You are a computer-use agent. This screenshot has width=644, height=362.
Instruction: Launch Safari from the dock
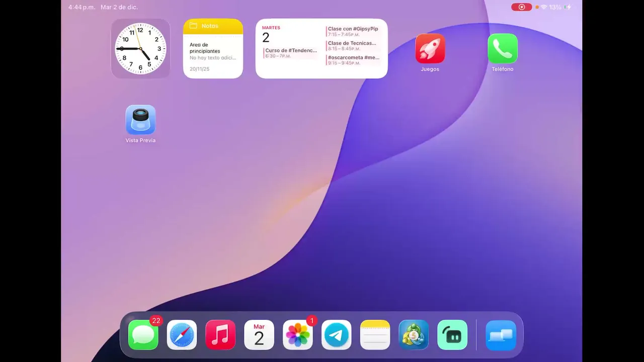[x=182, y=335]
